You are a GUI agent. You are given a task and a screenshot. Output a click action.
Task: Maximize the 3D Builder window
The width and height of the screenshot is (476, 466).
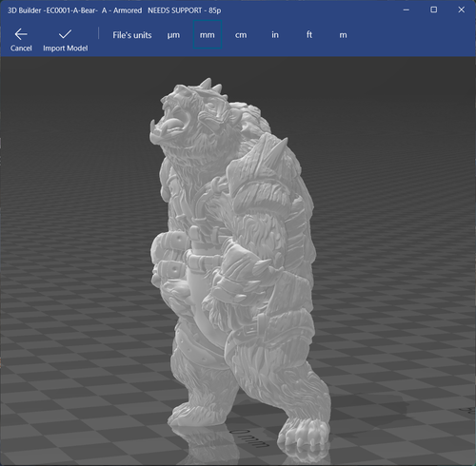433,10
